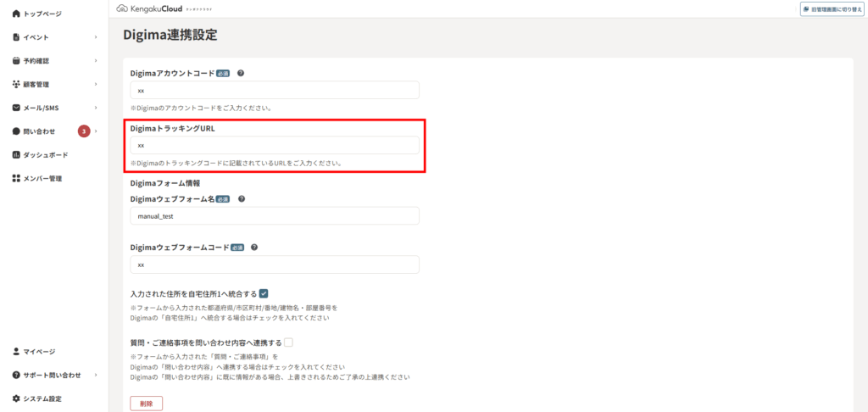Click the 必須 badge beside Digimaアカウントコード
Screen dimensions: 868x412
coord(223,73)
